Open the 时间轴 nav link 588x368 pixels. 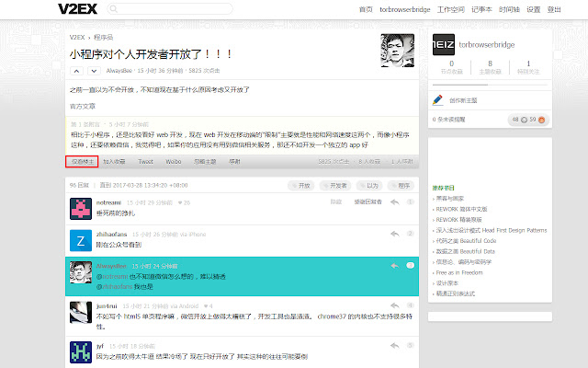[509, 9]
